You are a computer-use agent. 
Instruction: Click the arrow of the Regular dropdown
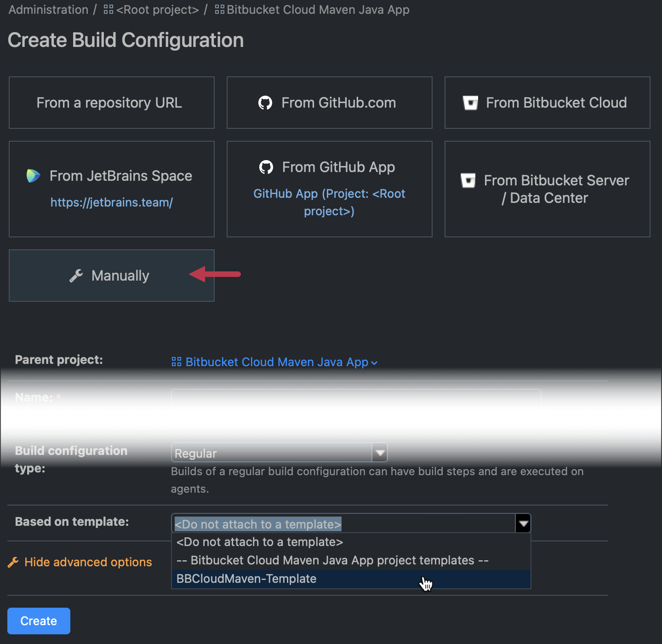380,453
